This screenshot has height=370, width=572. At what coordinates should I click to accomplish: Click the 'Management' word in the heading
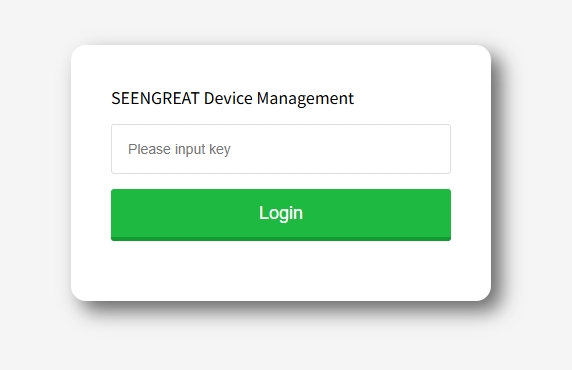point(305,99)
